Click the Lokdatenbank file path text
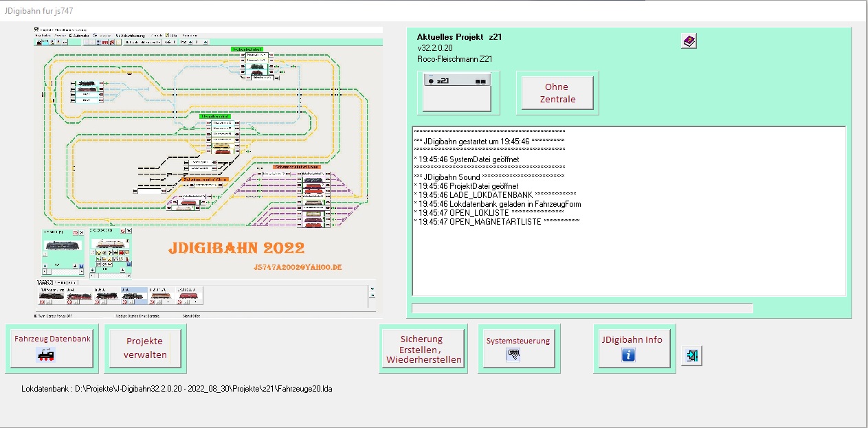This screenshot has height=428, width=868. click(x=177, y=389)
